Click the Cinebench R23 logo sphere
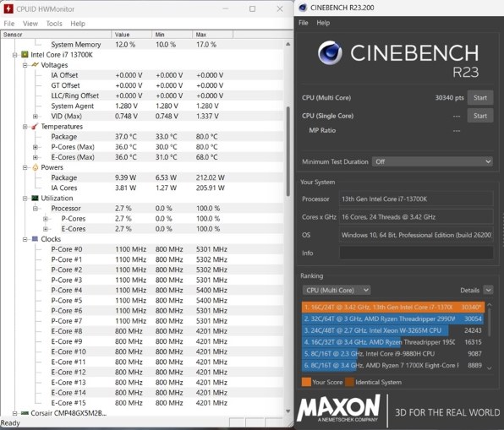The image size is (504, 430). pyautogui.click(x=330, y=52)
